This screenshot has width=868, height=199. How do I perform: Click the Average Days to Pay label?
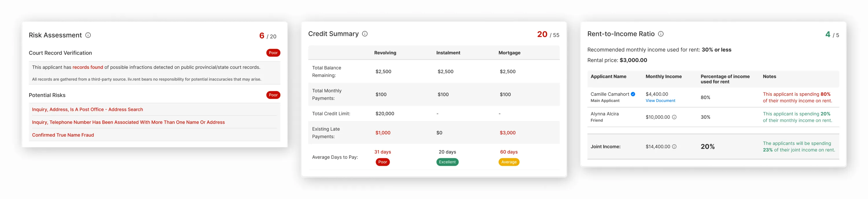[335, 157]
